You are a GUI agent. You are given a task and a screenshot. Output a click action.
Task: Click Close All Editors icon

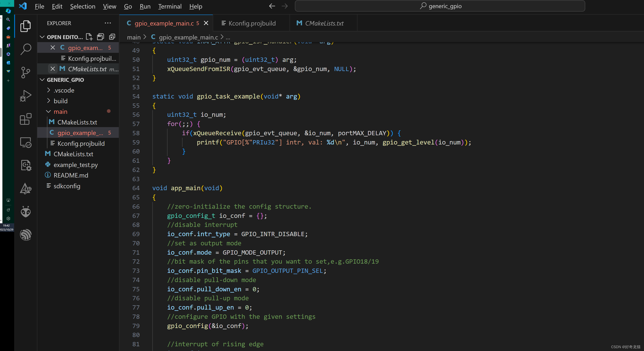(112, 37)
